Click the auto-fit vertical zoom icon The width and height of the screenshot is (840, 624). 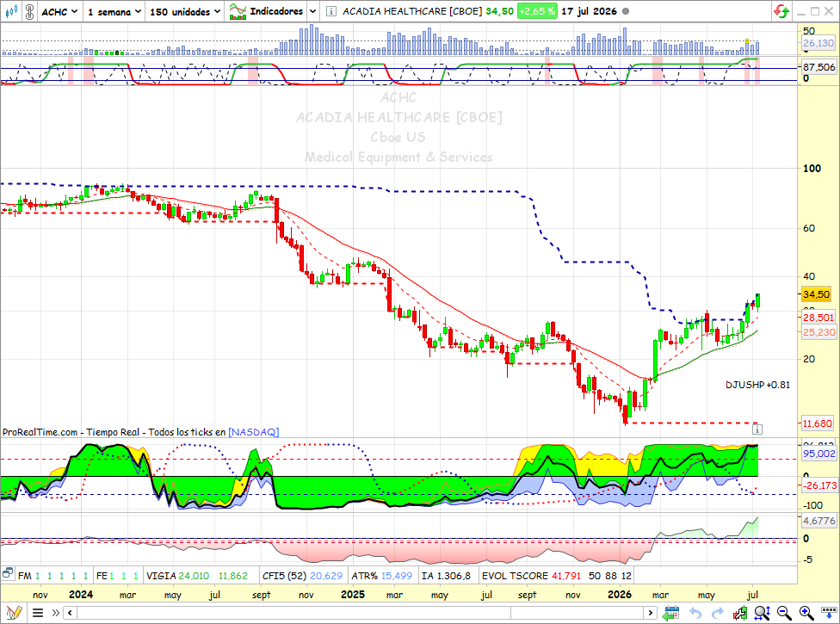pyautogui.click(x=763, y=612)
